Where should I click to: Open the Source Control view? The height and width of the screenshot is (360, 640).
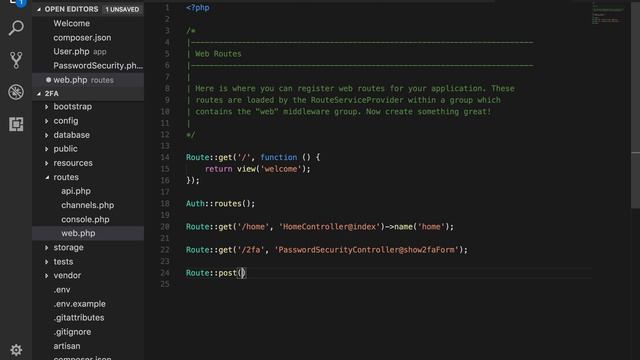coord(16,60)
